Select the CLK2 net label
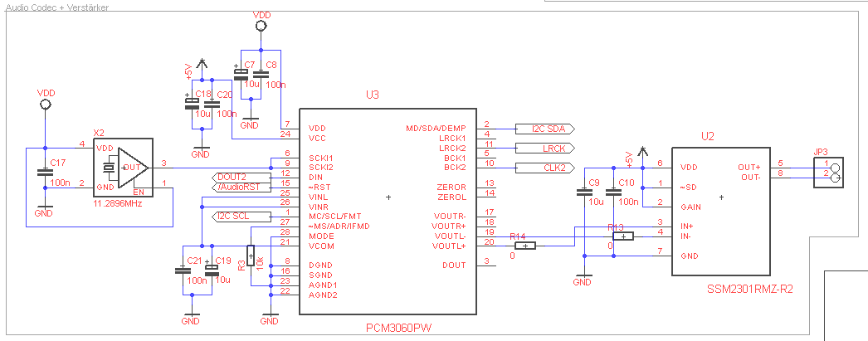The height and width of the screenshot is (341, 868). 545,168
